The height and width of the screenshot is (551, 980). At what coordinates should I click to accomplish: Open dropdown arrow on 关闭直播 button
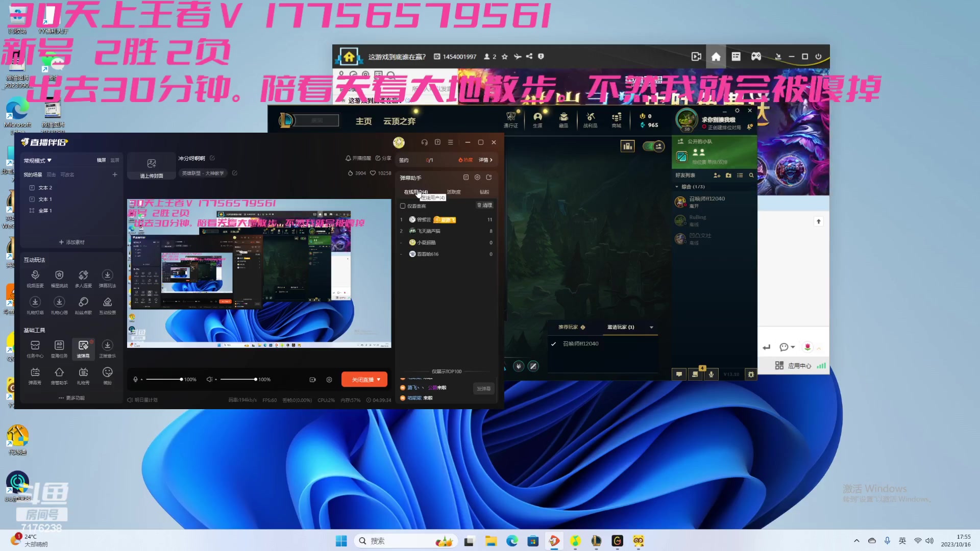[379, 380]
